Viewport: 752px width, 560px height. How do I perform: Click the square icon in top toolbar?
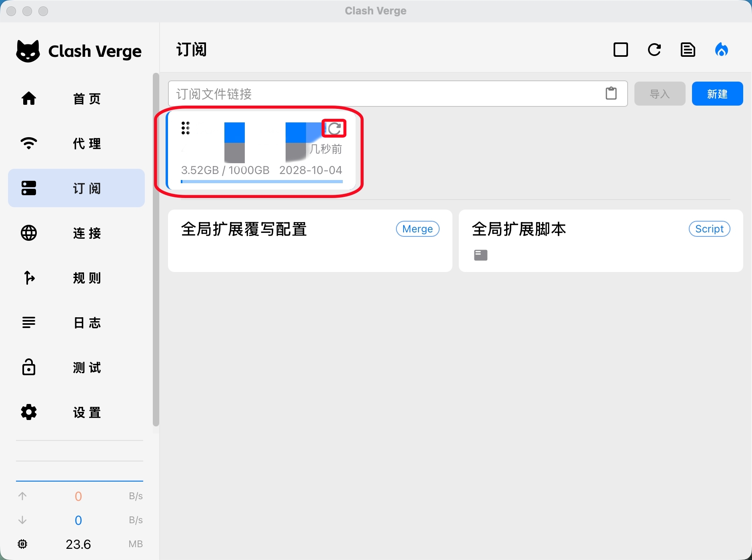point(620,50)
